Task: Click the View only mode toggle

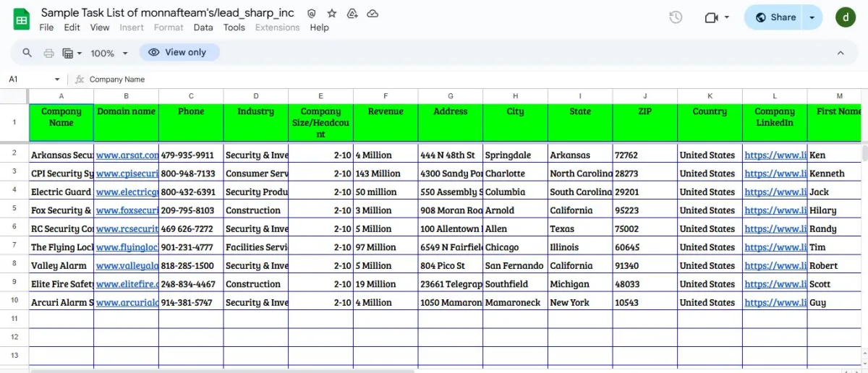Action: [x=179, y=52]
